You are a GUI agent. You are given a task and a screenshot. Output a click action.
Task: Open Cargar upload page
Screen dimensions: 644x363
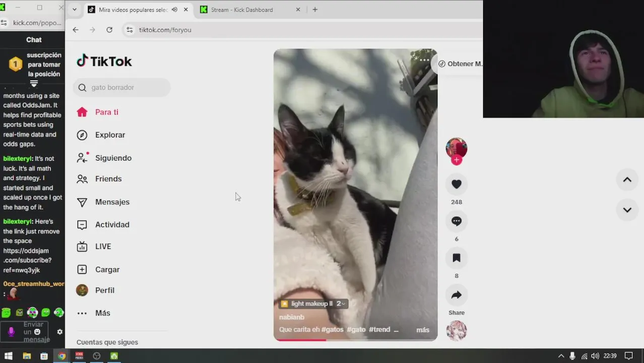pos(98,270)
